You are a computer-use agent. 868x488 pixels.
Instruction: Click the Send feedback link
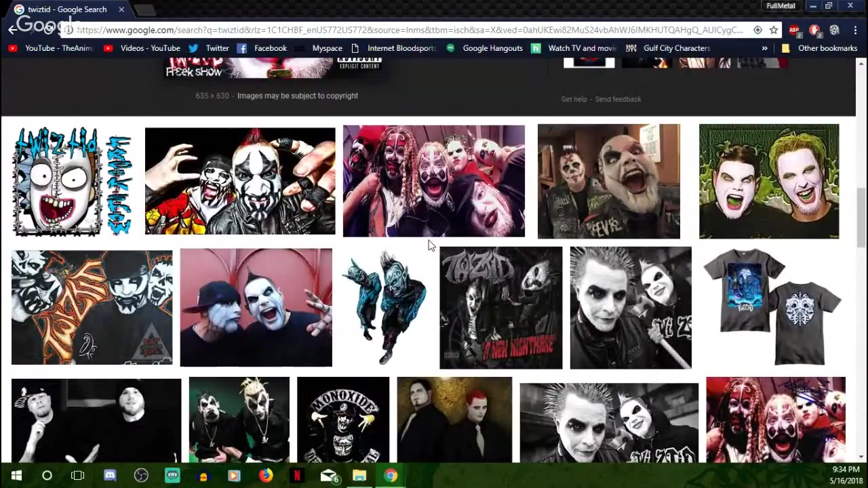pyautogui.click(x=618, y=99)
